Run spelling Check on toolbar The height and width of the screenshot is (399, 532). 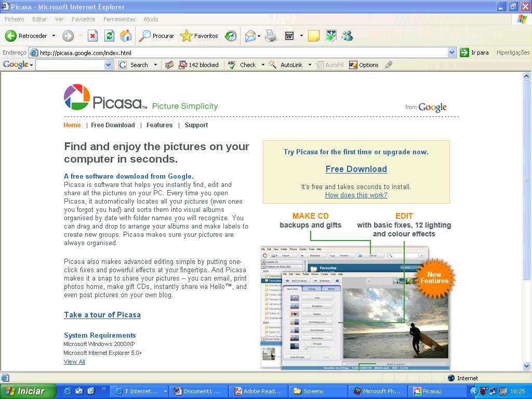(242, 65)
